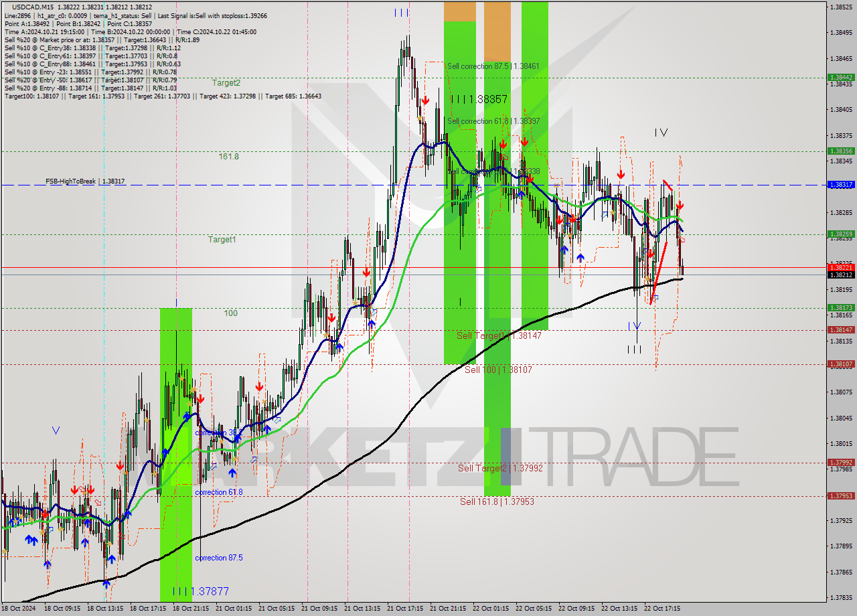
Task: Click the '18 Oct 21:15' time axis label
Action: tap(191, 609)
